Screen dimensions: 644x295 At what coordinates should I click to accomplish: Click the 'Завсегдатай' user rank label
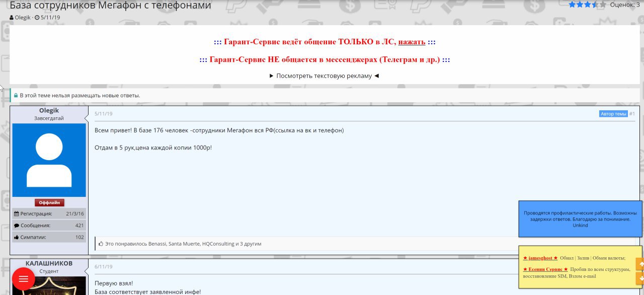tap(49, 118)
